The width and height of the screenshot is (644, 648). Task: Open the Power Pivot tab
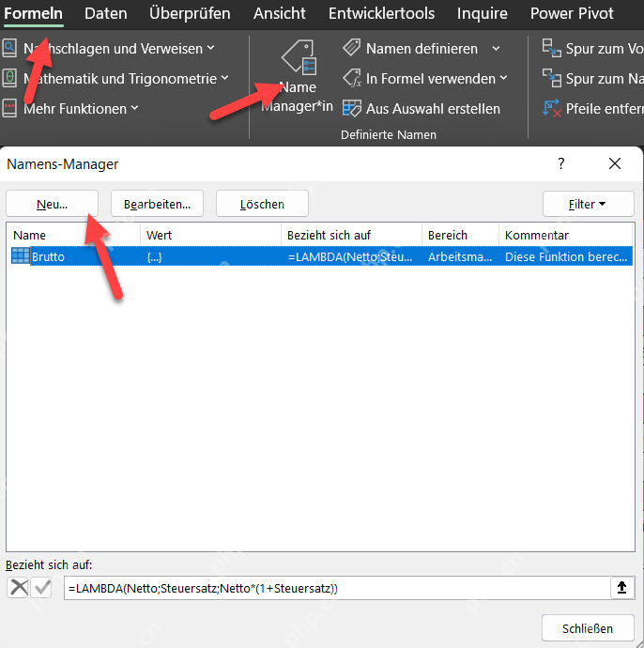[x=572, y=14]
